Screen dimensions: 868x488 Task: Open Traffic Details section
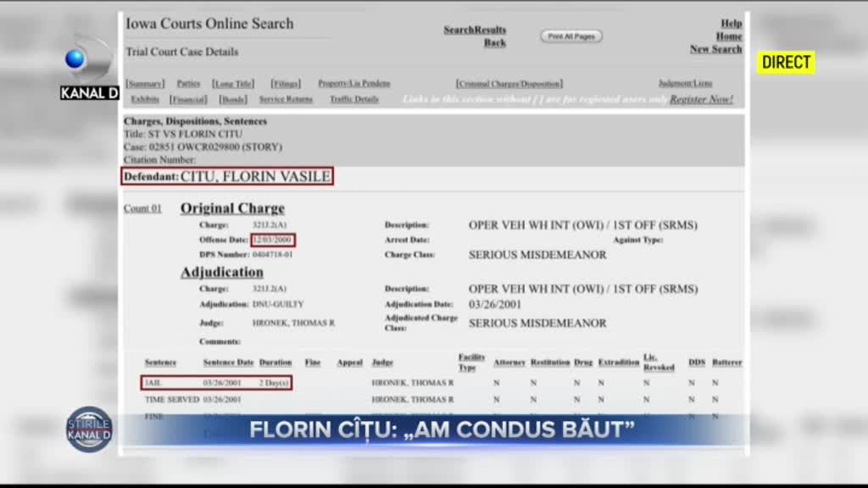(353, 99)
